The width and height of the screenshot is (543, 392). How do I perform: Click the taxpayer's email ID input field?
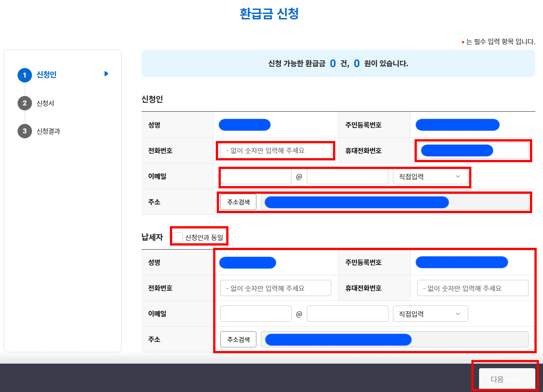pyautogui.click(x=255, y=314)
